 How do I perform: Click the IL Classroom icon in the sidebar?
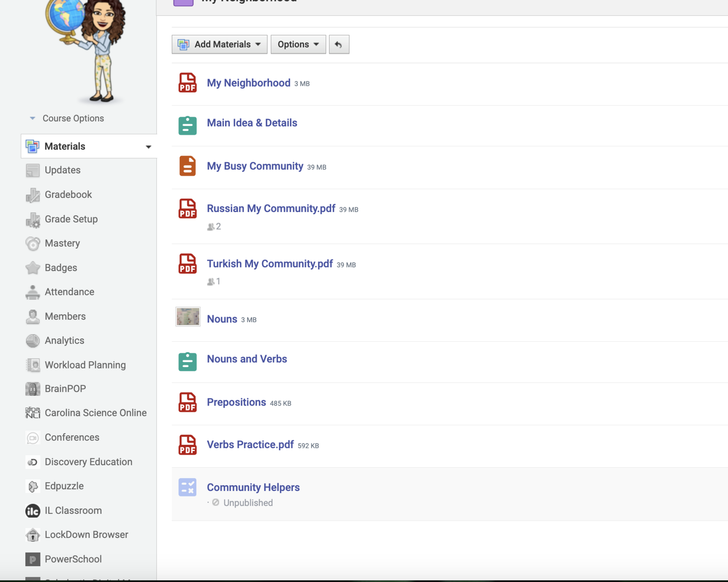[33, 511]
